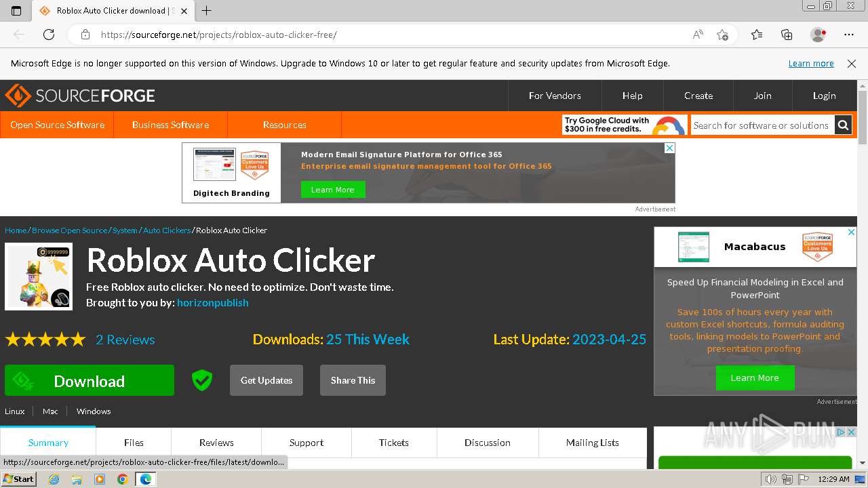868x488 pixels.
Task: Click the browser back arrow
Action: 19,35
